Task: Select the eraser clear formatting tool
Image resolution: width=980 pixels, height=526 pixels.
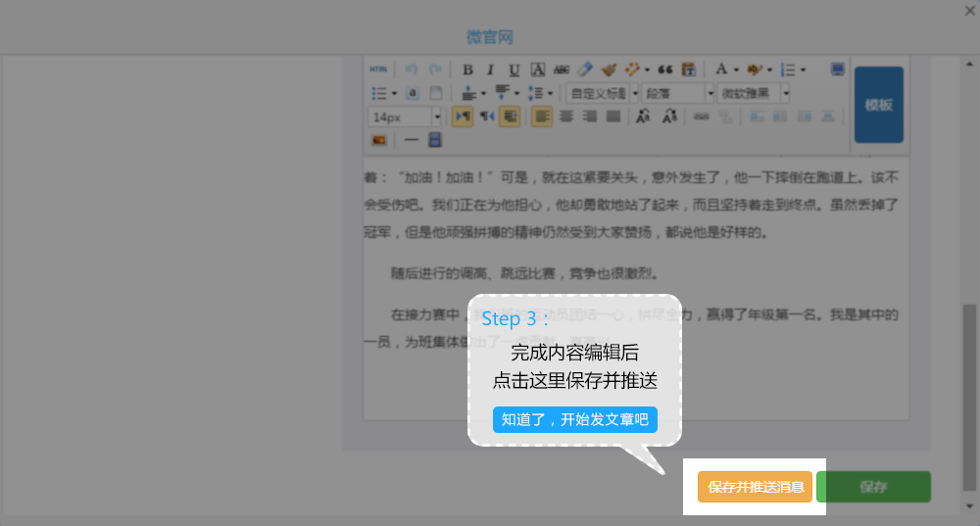Action: [x=585, y=70]
